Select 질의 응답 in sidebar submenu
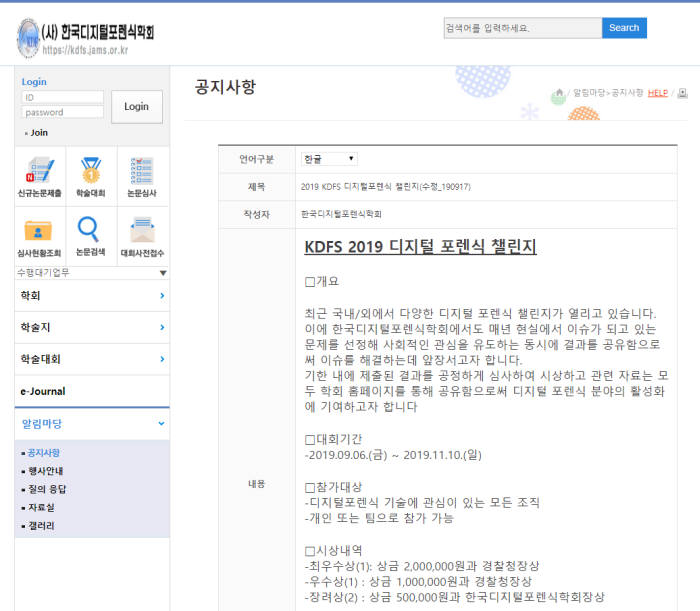This screenshot has height=611, width=700. [47, 489]
